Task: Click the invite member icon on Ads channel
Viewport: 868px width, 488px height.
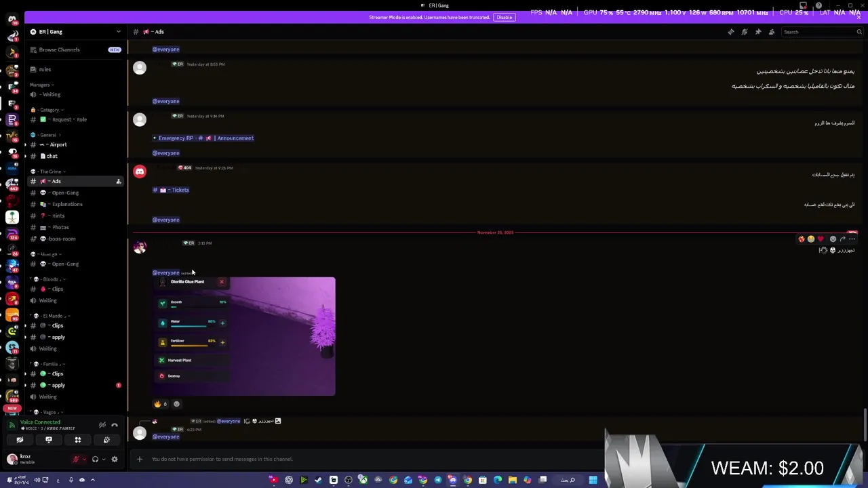Action: (118, 182)
